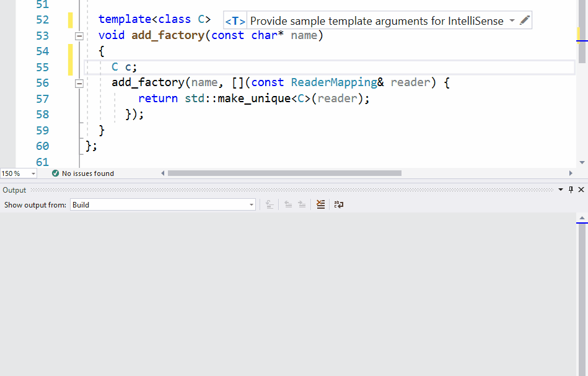
Task: Click the Output panel title
Action: (x=14, y=190)
